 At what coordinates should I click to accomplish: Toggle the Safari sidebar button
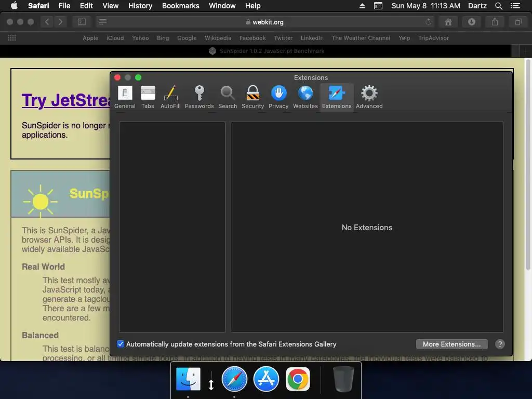pos(82,22)
